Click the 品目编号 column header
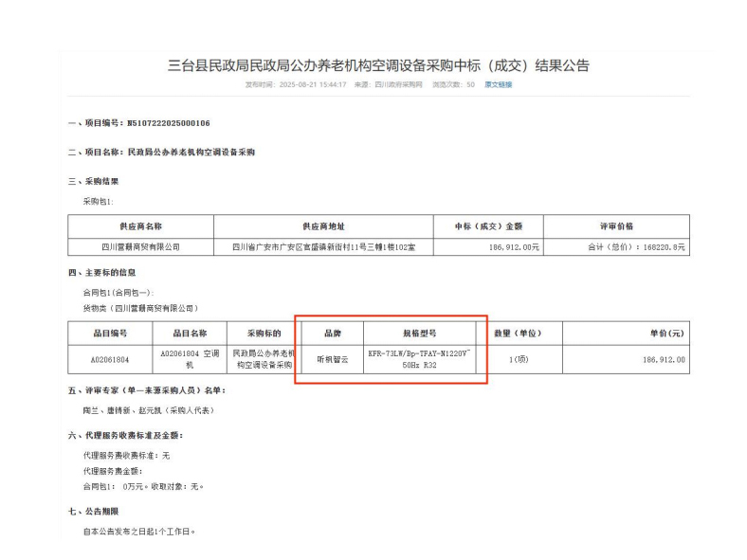This screenshot has height=560, width=747. click(x=110, y=334)
